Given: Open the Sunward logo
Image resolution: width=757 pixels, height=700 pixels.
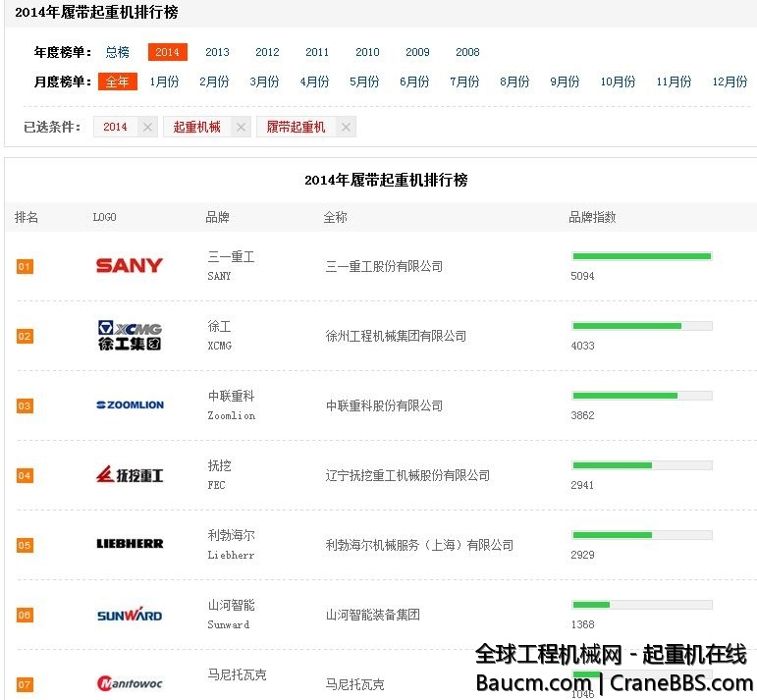Looking at the screenshot, I should click(130, 616).
